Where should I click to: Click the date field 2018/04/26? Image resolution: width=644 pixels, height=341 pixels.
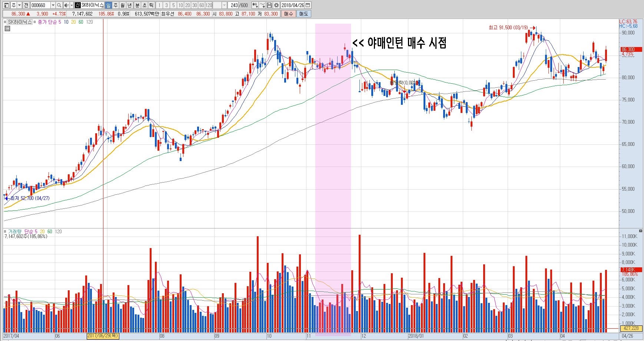[x=292, y=5]
